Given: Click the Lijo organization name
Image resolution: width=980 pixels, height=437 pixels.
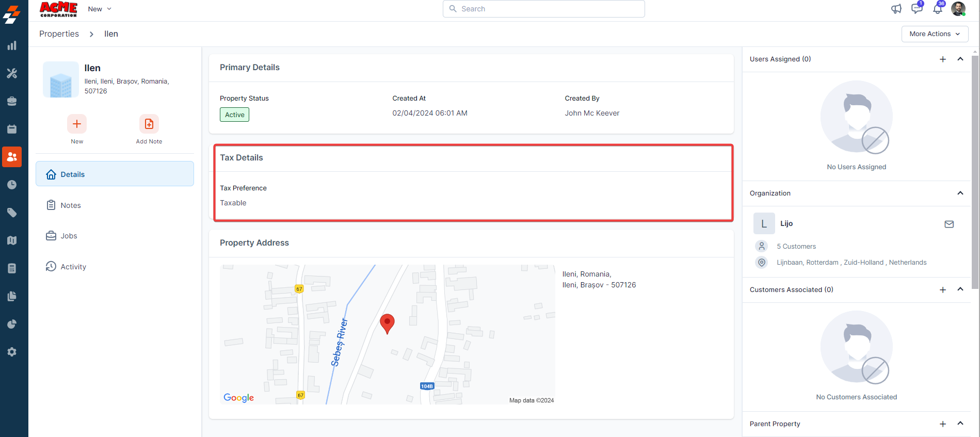Looking at the screenshot, I should coord(786,223).
